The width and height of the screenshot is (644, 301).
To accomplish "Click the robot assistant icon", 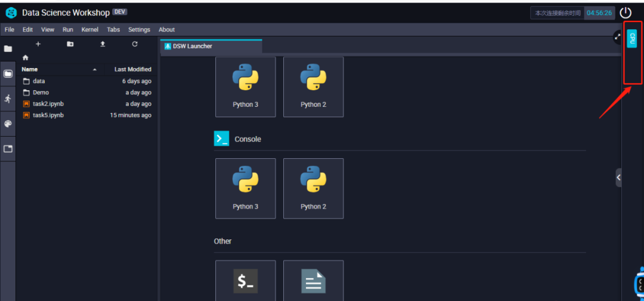I will coord(639,284).
